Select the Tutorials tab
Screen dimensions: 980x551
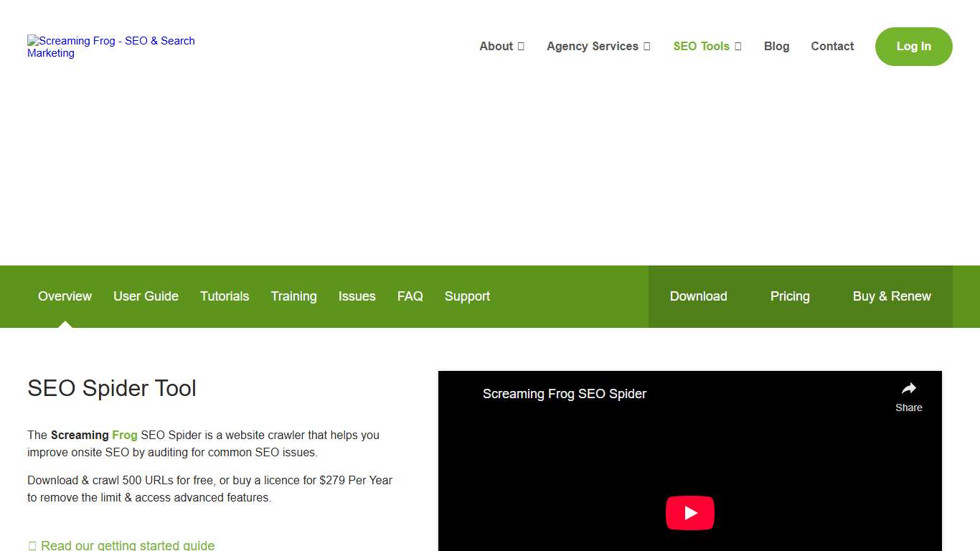click(x=225, y=296)
